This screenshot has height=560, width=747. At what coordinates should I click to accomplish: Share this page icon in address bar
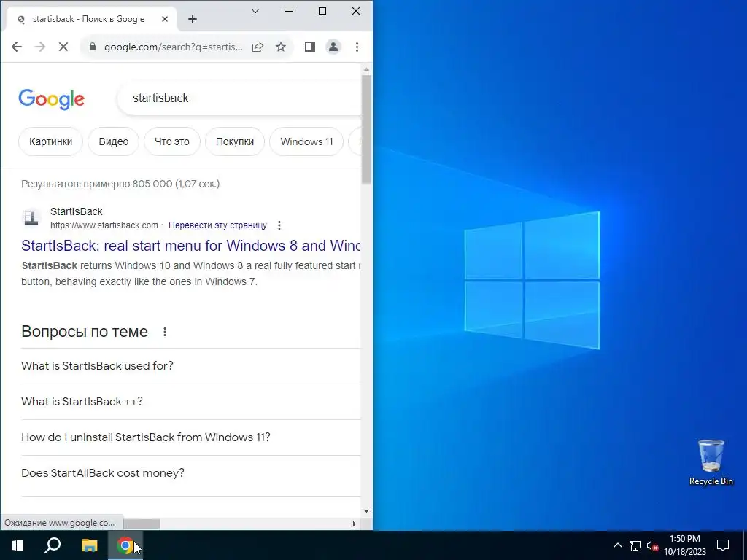pyautogui.click(x=258, y=47)
